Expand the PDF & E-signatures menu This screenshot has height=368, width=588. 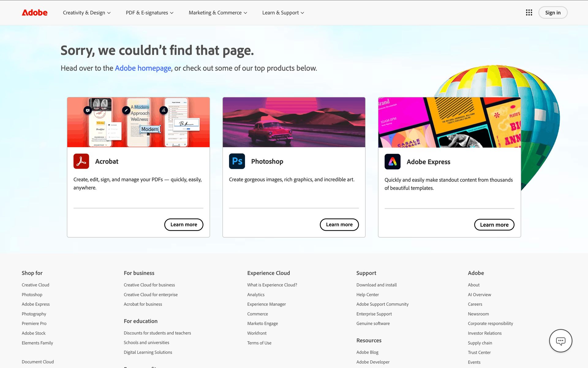point(150,13)
